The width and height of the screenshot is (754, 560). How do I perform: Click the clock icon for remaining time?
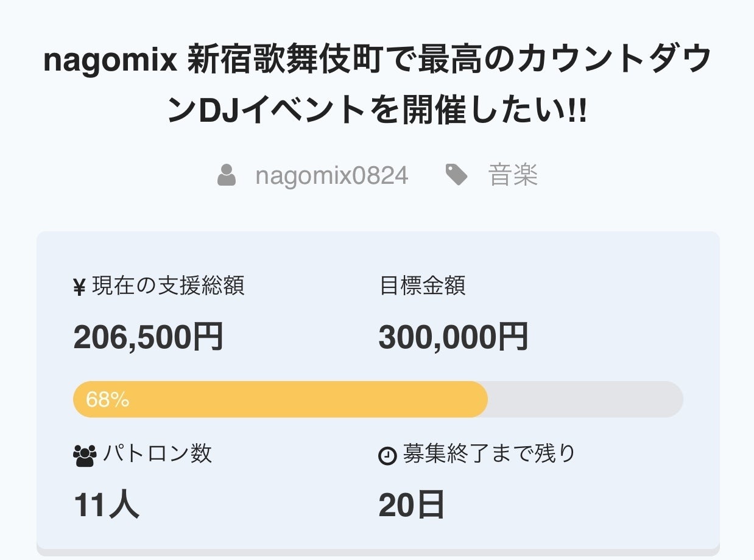click(x=387, y=455)
